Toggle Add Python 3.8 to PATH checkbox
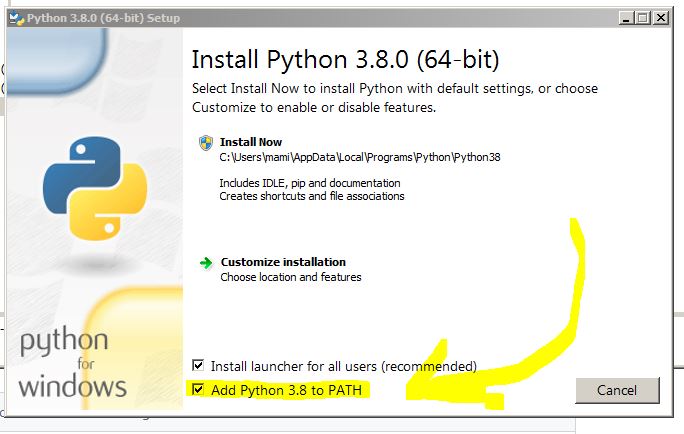684x434 pixels. (198, 389)
